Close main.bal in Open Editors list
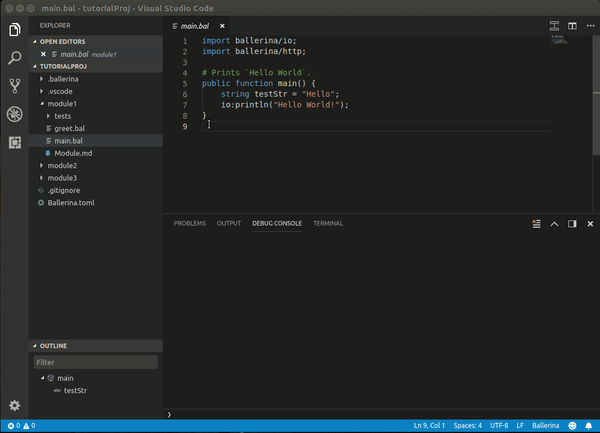This screenshot has width=600, height=433. pos(43,54)
